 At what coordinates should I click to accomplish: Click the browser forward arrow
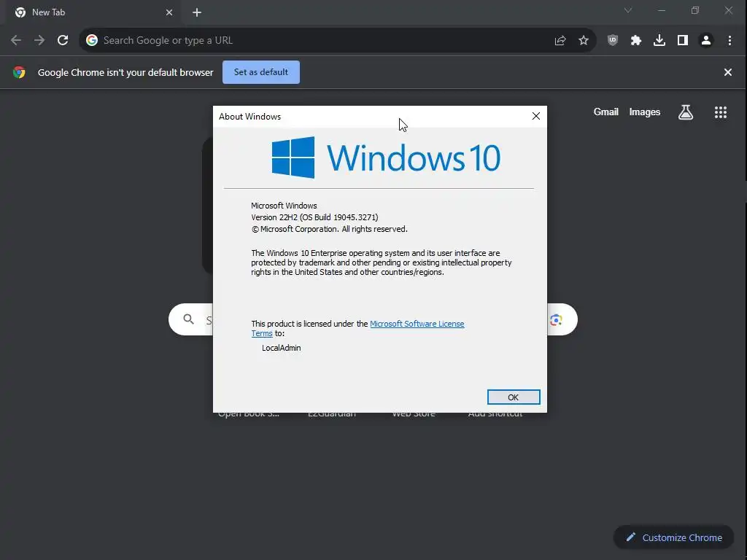click(x=39, y=41)
